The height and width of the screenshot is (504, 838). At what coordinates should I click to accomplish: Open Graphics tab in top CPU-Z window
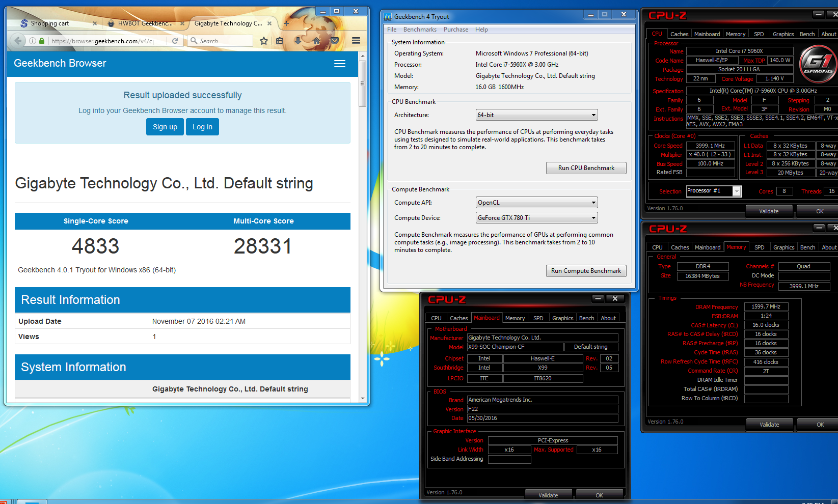(783, 34)
